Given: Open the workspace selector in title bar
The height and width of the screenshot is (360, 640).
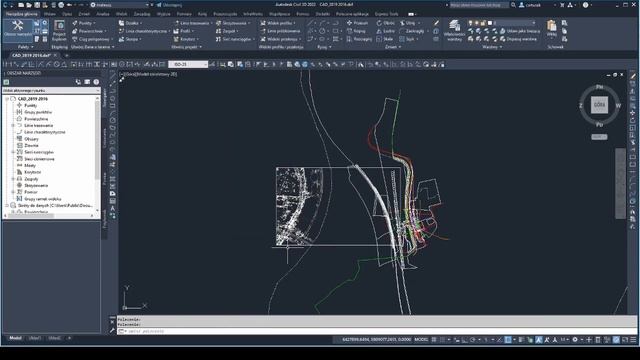Looking at the screenshot, I should (x=119, y=5).
